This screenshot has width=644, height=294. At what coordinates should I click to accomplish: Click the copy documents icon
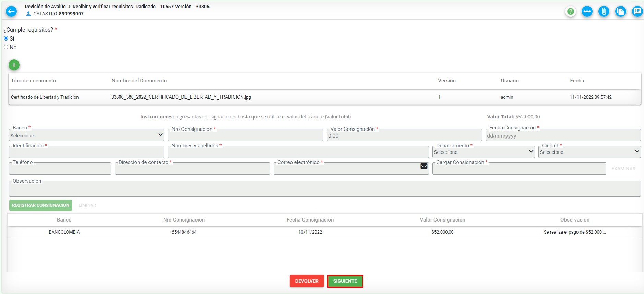pos(620,11)
